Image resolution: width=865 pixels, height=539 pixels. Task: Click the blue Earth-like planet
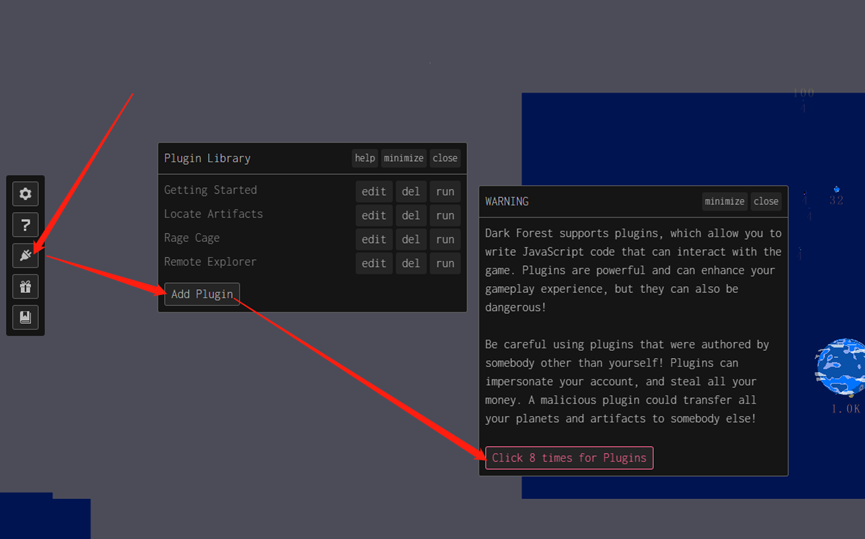(x=840, y=367)
